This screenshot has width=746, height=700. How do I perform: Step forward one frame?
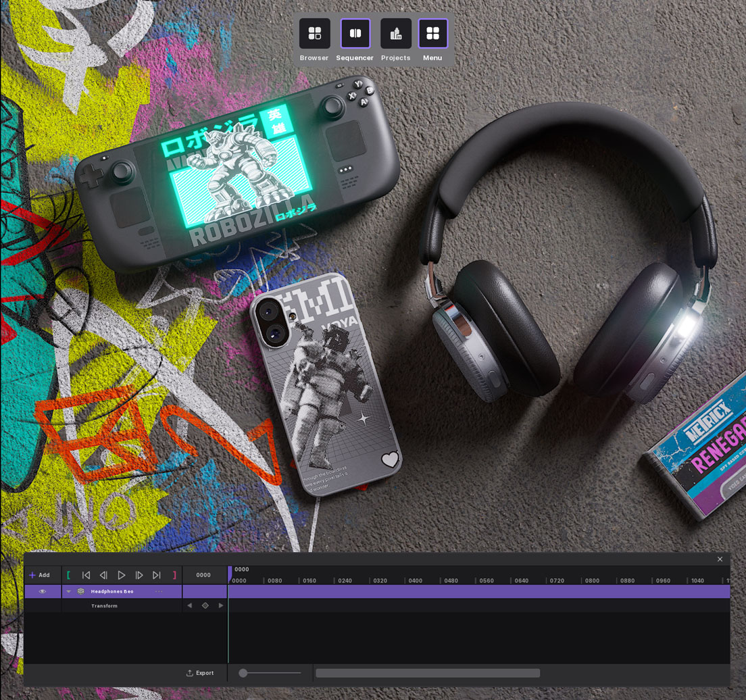point(139,575)
